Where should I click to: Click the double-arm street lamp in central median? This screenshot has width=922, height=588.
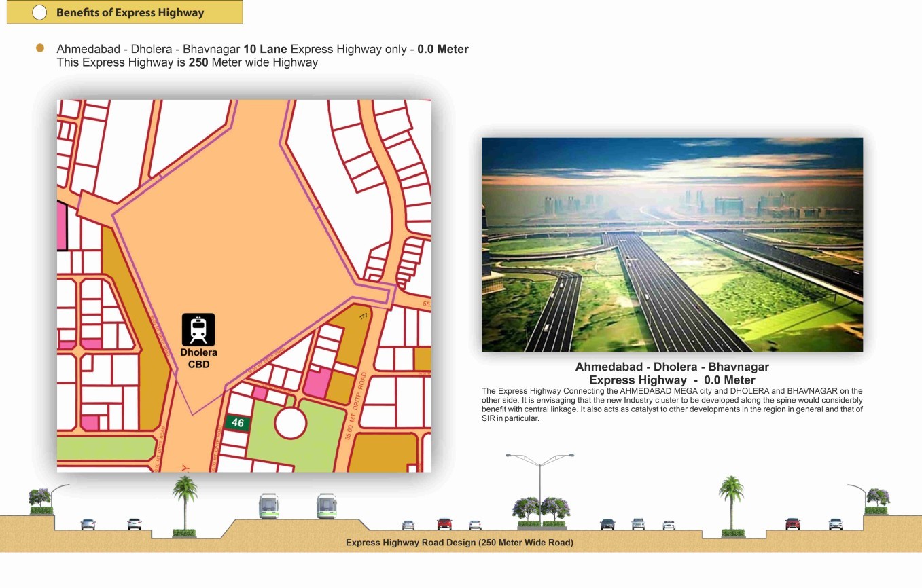540,482
